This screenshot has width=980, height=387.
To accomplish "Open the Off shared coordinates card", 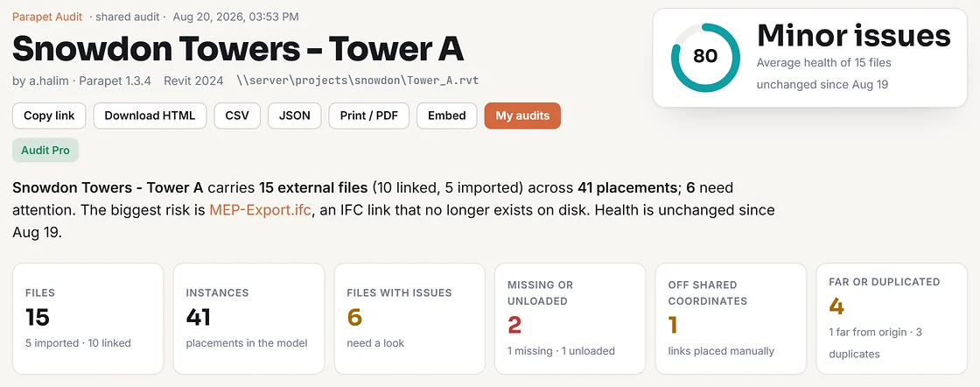I will 731,318.
